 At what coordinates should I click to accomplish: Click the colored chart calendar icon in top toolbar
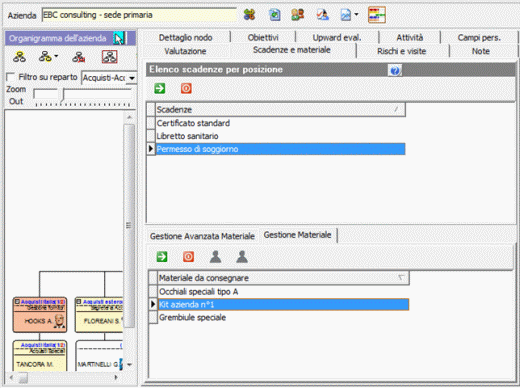(x=377, y=15)
